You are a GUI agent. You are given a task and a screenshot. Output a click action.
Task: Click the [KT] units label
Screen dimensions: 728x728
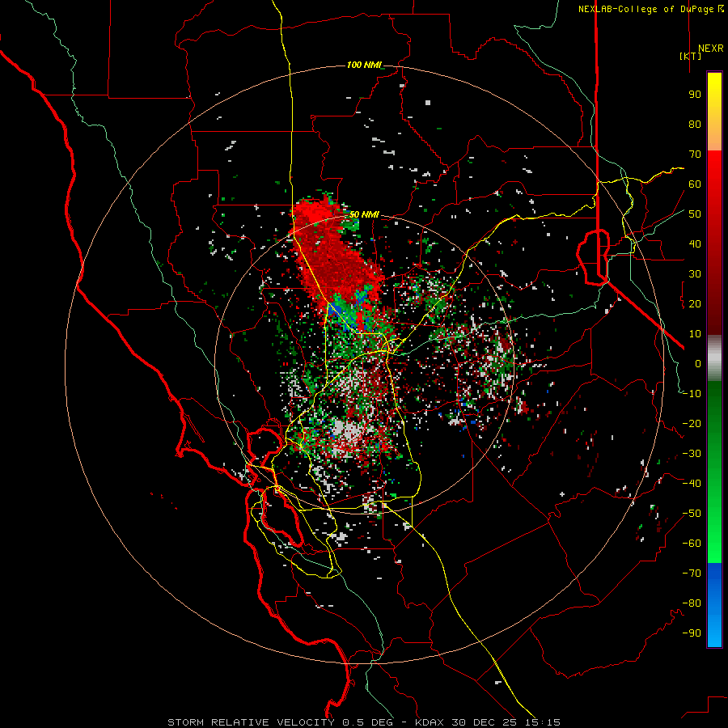coord(691,56)
